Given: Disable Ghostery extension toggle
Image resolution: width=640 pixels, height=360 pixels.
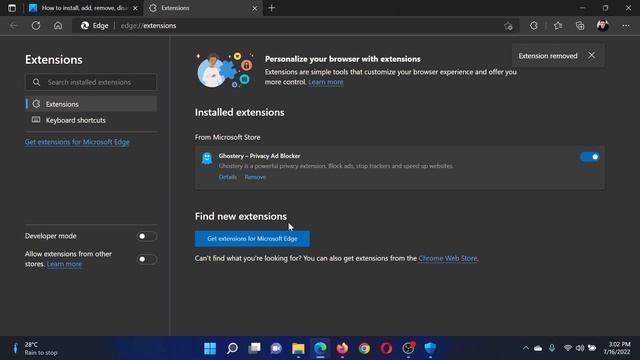Looking at the screenshot, I should 590,157.
